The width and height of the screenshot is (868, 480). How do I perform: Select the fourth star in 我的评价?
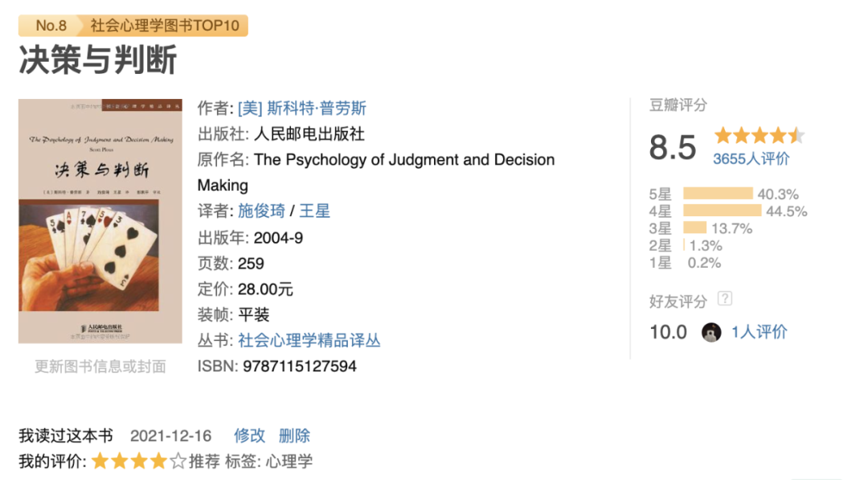point(158,461)
